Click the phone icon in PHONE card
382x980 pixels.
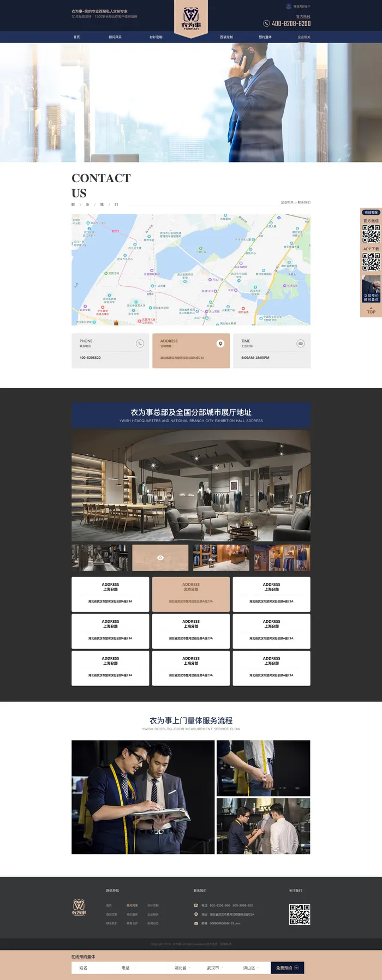click(140, 343)
